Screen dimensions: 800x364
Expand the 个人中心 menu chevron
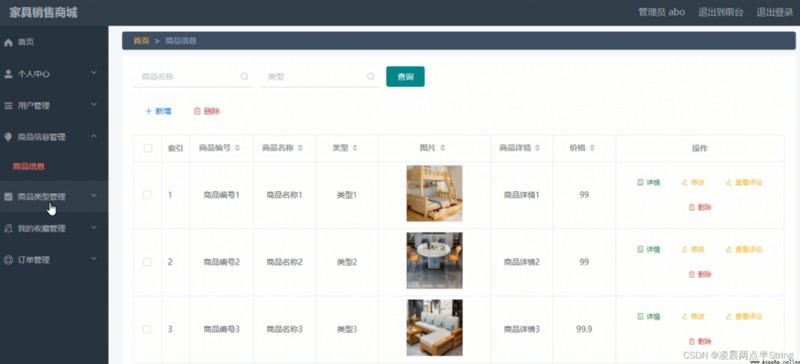pyautogui.click(x=94, y=73)
